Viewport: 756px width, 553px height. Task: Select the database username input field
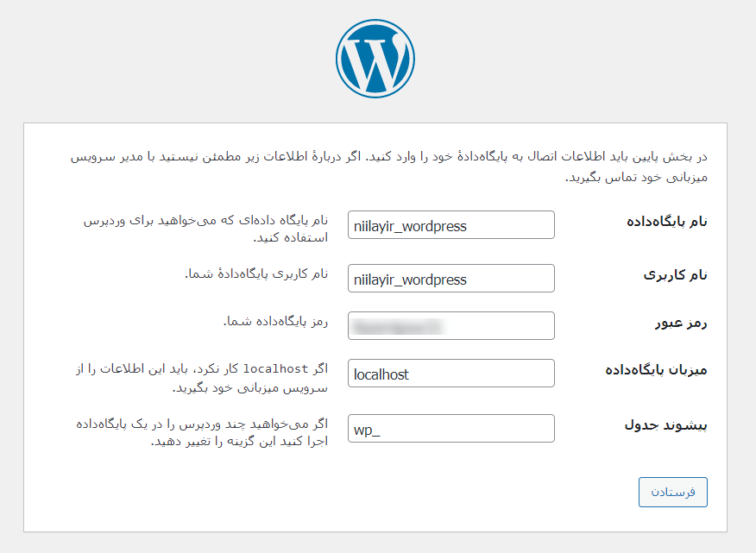pyautogui.click(x=450, y=278)
